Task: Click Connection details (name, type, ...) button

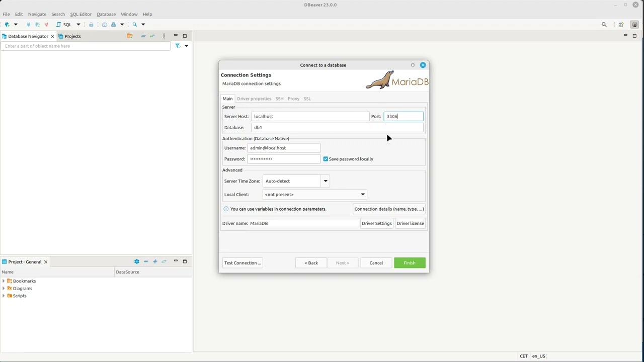Action: (389, 209)
